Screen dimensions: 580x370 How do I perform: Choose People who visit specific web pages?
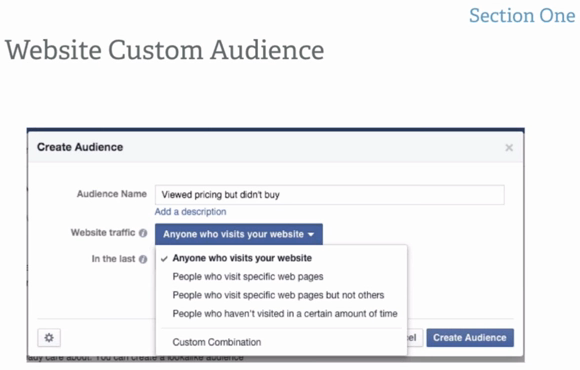(248, 276)
